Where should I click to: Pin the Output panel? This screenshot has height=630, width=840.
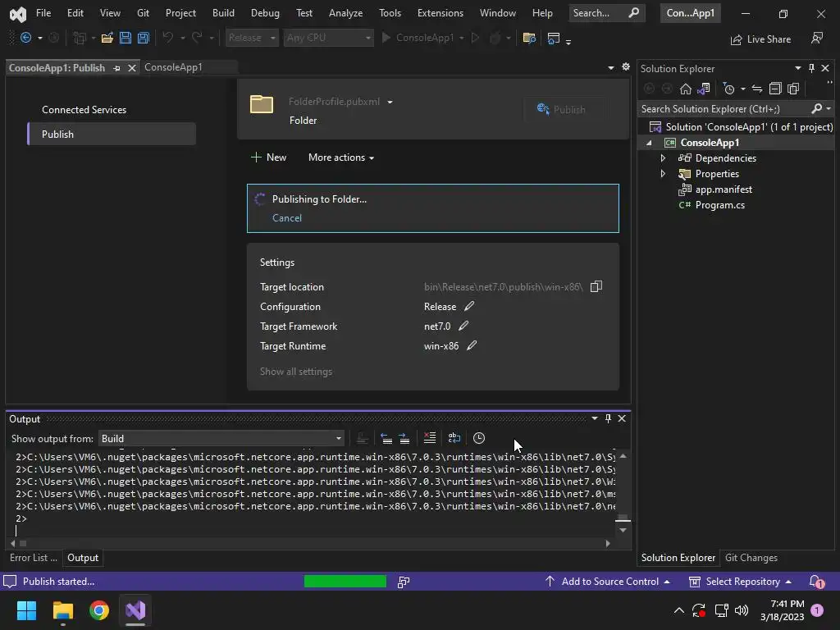click(608, 418)
